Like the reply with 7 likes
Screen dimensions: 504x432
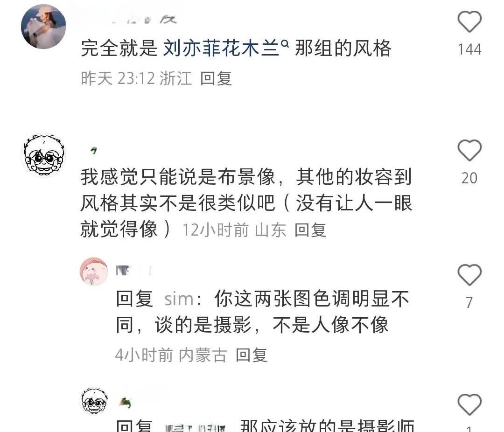(469, 275)
